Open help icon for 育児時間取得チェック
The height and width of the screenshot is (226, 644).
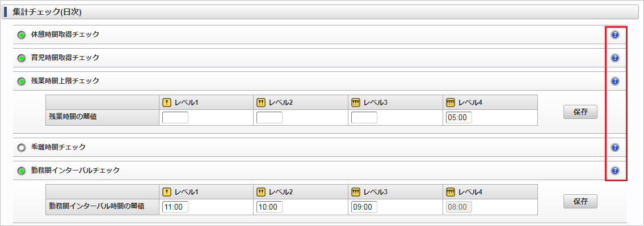pyautogui.click(x=615, y=58)
